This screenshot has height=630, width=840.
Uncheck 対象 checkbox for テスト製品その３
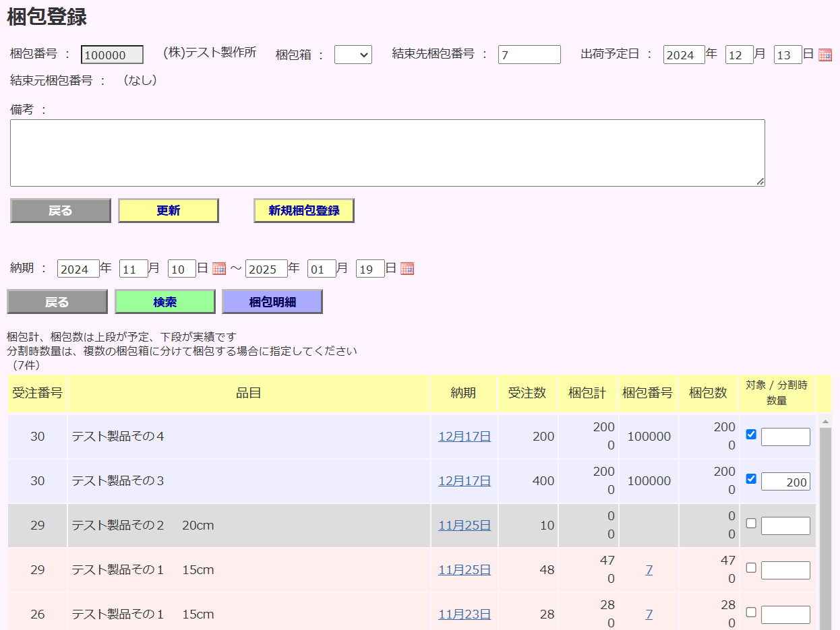pos(751,479)
